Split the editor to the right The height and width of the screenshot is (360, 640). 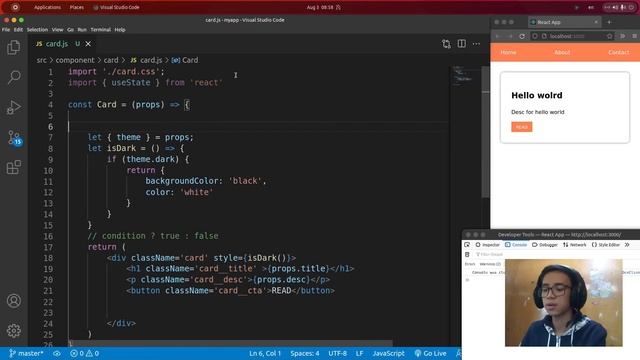pyautogui.click(x=462, y=44)
